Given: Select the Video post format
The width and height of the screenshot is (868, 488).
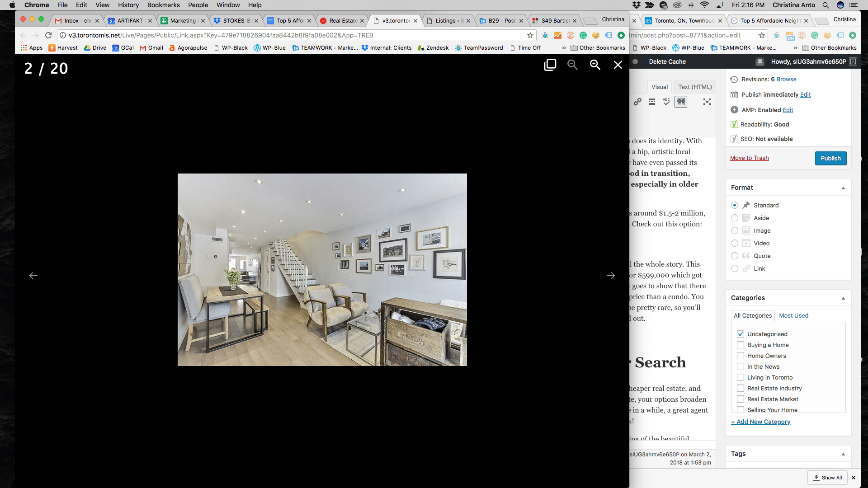Looking at the screenshot, I should pyautogui.click(x=735, y=243).
